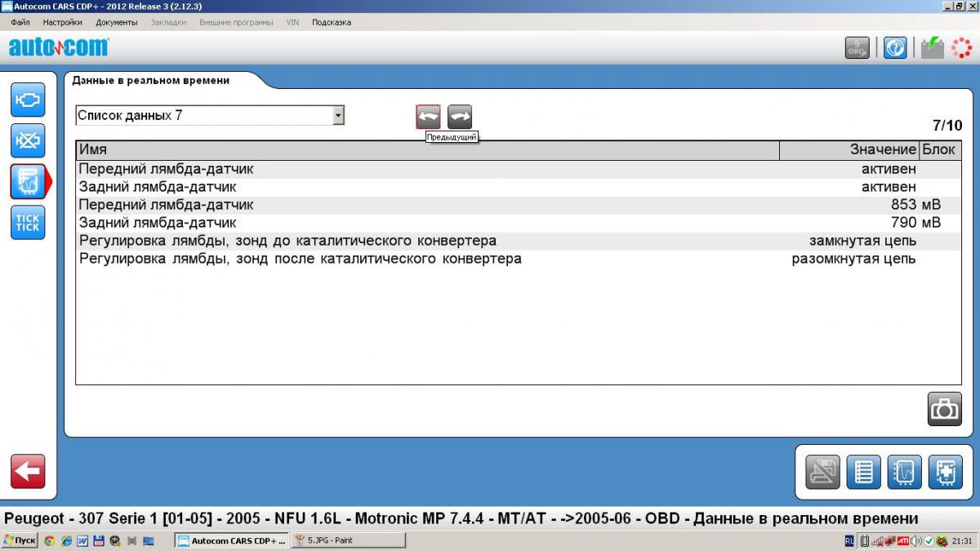980x551 pixels.
Task: Open the ECU repair (cross) icon
Action: tap(945, 472)
